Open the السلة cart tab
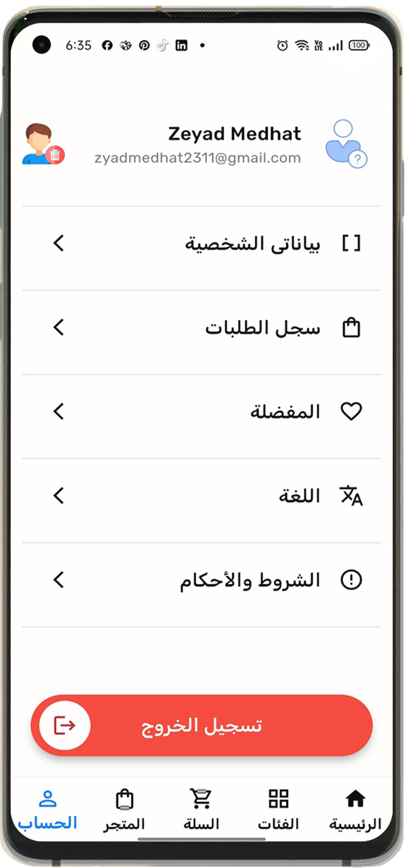The width and height of the screenshot is (405, 868). tap(201, 809)
